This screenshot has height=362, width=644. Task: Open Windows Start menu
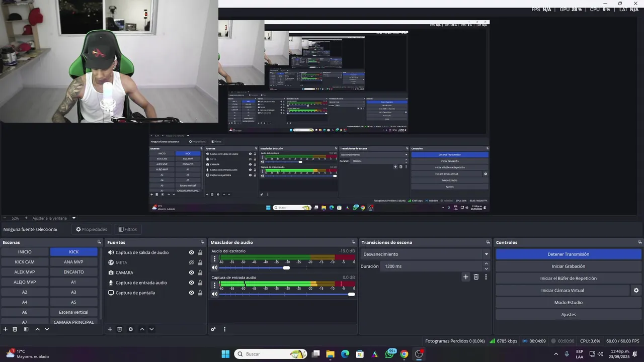click(225, 354)
